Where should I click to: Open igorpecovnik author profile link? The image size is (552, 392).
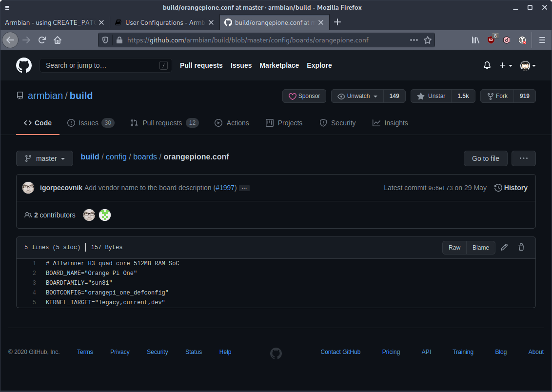pyautogui.click(x=61, y=188)
